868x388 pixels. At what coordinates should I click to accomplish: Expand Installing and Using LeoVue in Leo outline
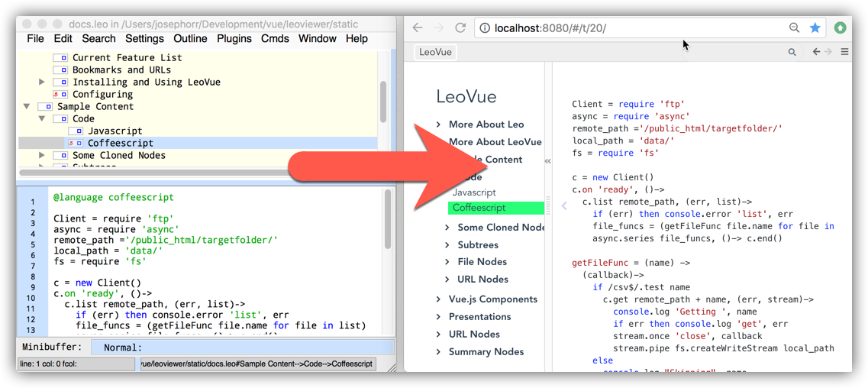click(x=41, y=82)
